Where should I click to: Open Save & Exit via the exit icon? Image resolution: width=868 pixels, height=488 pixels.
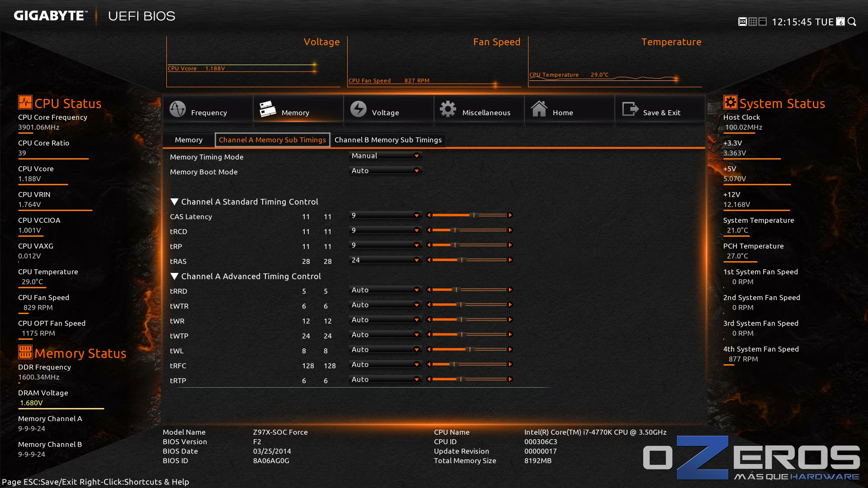[630, 109]
